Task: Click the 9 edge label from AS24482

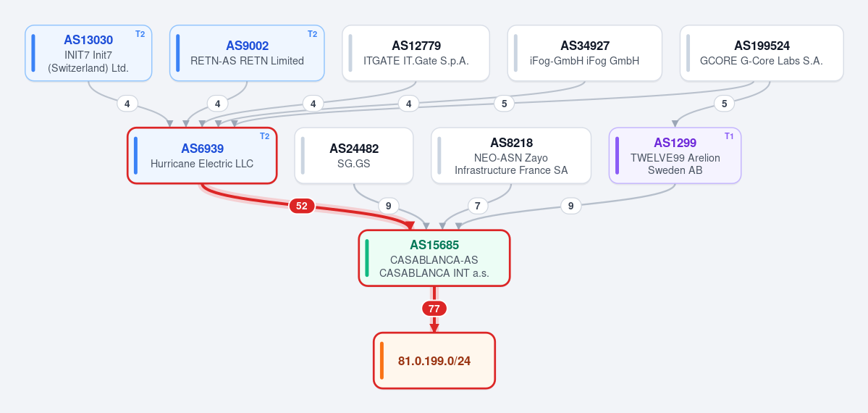Action: (x=388, y=206)
